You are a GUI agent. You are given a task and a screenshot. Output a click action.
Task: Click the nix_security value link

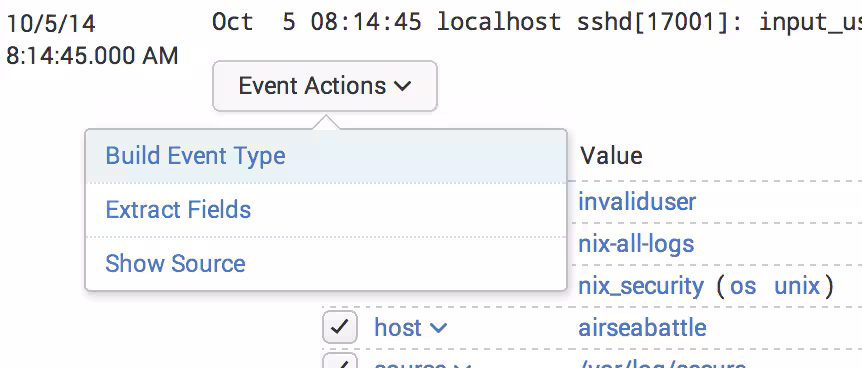coord(641,286)
